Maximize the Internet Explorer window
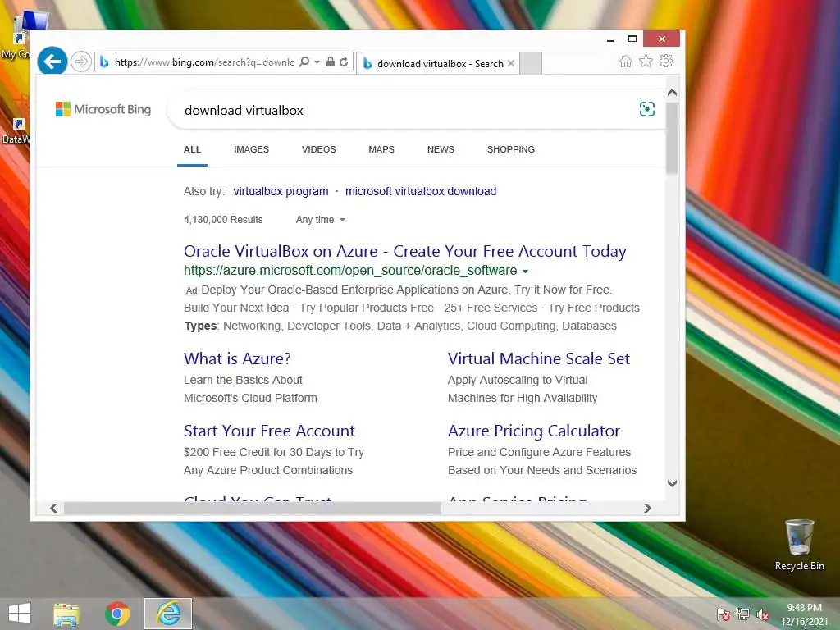The height and width of the screenshot is (630, 840). (x=632, y=39)
